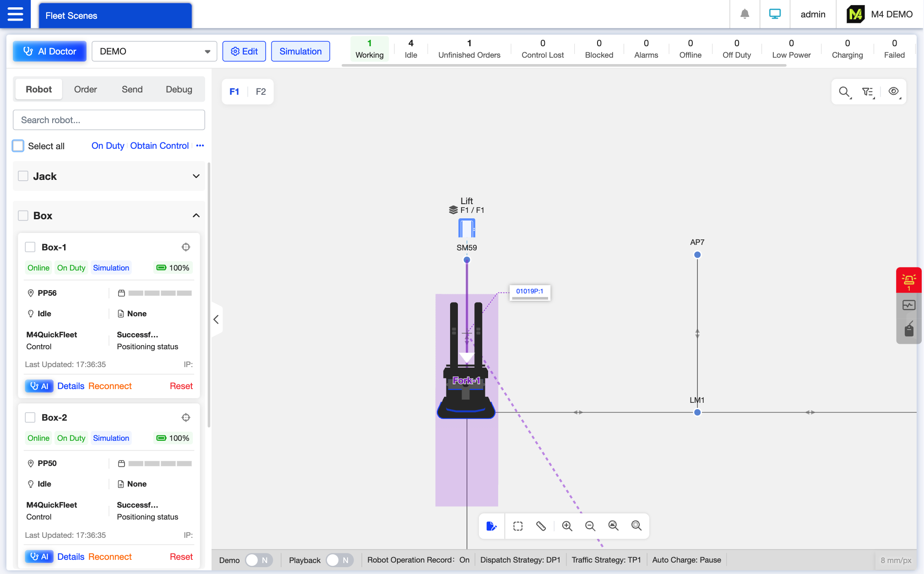Locate Box-1 with the crosshair icon
Image resolution: width=924 pixels, height=574 pixels.
pyautogui.click(x=185, y=247)
